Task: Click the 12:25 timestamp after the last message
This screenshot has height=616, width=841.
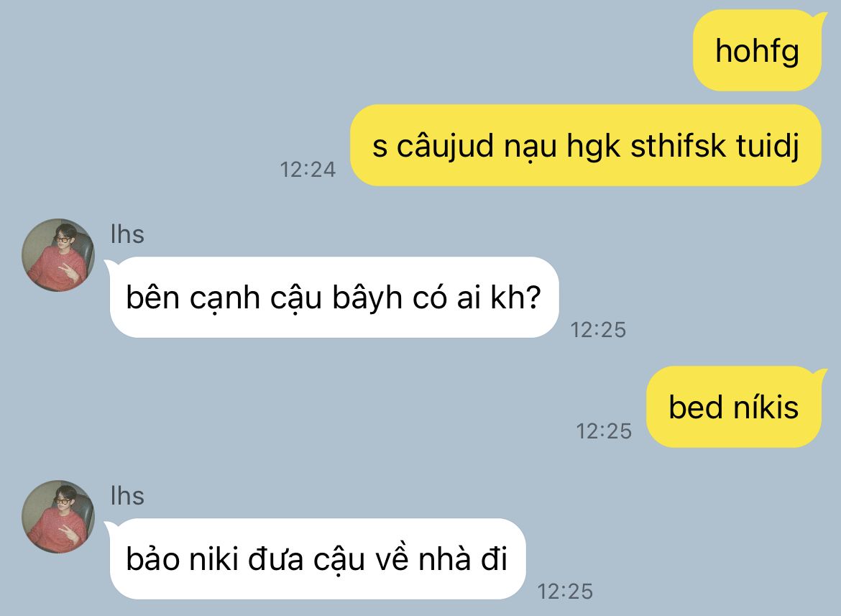Action: pos(565,592)
